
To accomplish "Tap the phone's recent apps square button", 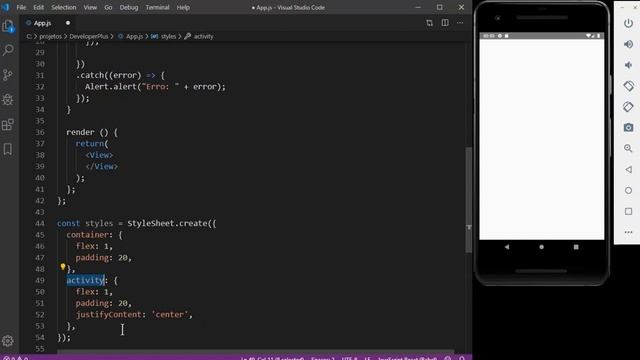I will pos(576,247).
